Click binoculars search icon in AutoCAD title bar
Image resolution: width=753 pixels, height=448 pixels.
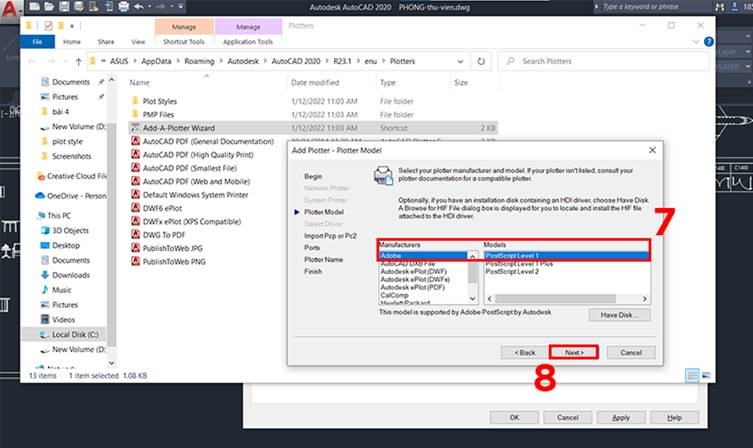click(x=719, y=7)
